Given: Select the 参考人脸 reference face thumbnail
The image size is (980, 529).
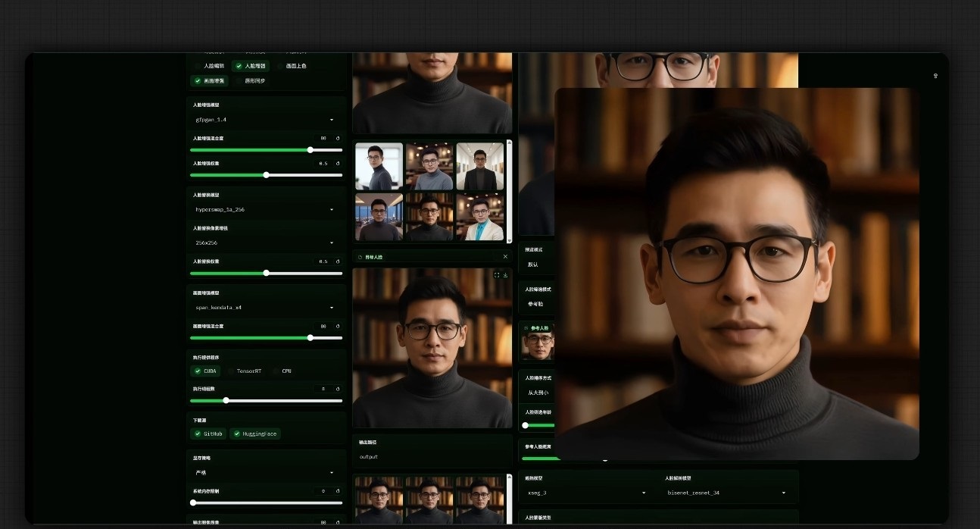Looking at the screenshot, I should coord(538,346).
